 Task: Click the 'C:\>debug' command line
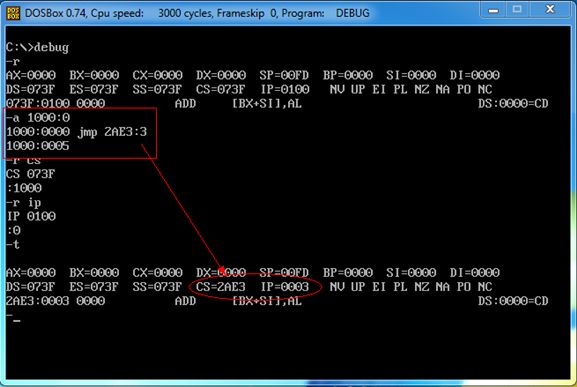click(x=37, y=47)
